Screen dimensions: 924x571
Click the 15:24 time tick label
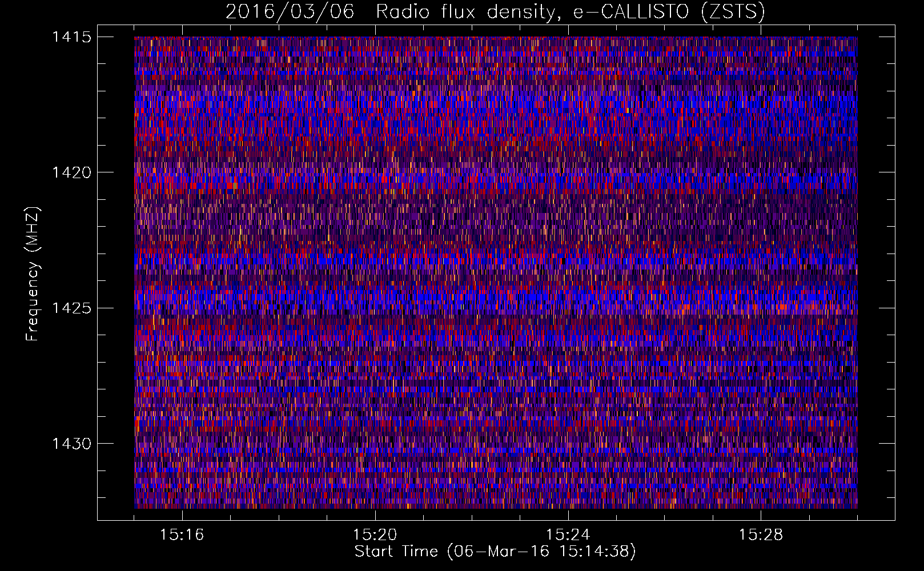click(568, 535)
